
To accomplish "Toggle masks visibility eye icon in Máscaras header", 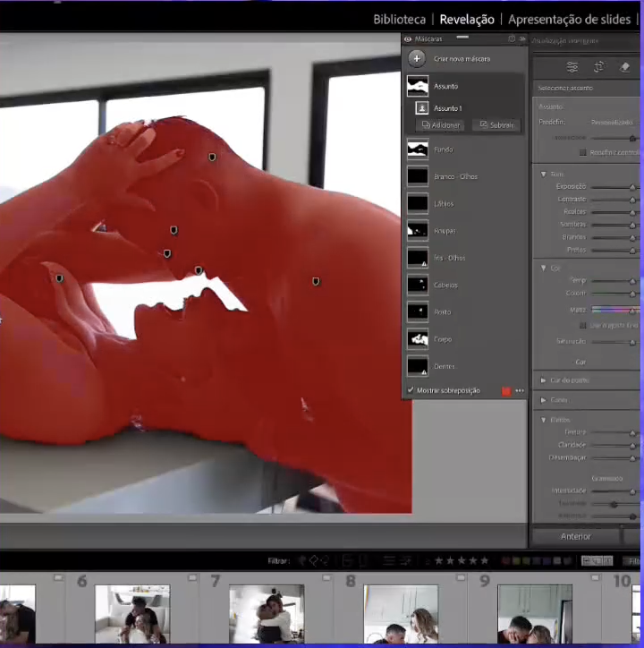I will pyautogui.click(x=408, y=39).
